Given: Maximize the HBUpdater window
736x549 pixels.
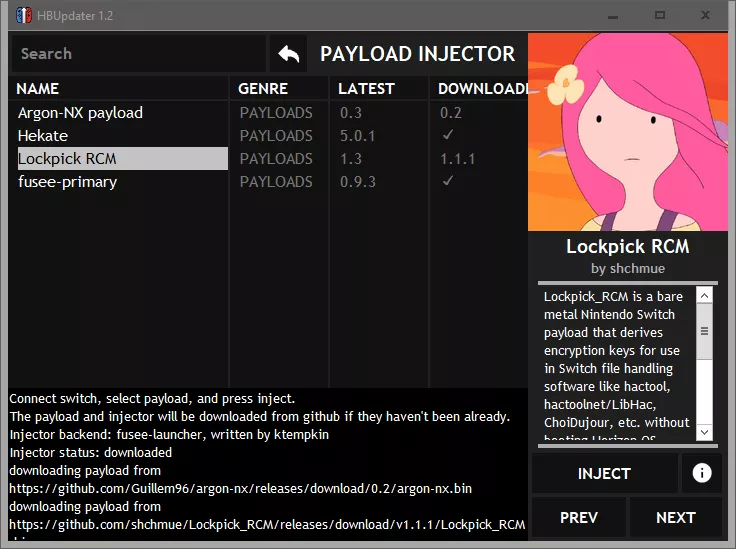Looking at the screenshot, I should [x=660, y=15].
